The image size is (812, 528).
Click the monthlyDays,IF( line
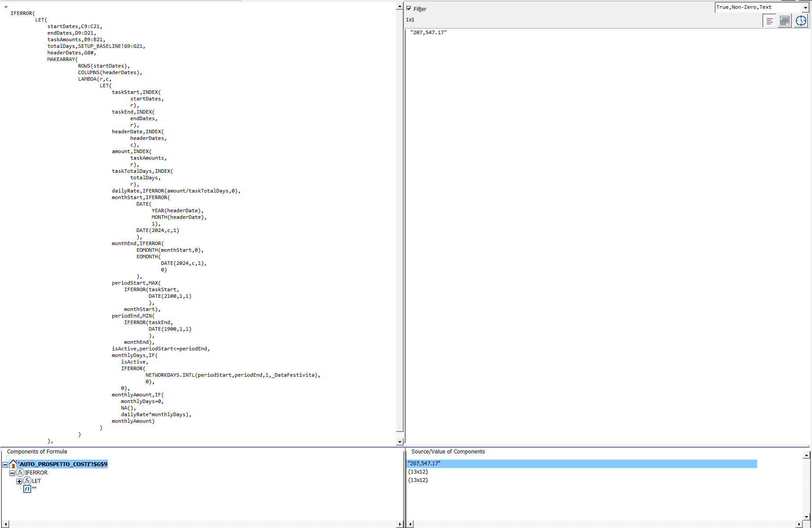click(135, 355)
